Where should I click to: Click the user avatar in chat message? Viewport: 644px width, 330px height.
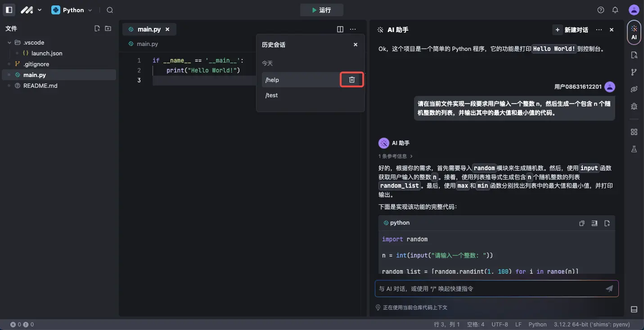click(x=610, y=86)
